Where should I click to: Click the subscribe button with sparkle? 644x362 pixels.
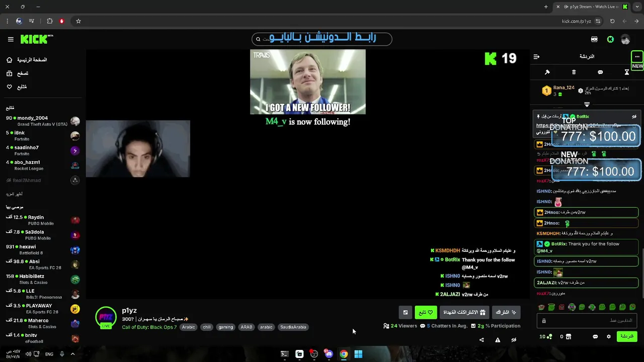(x=506, y=312)
